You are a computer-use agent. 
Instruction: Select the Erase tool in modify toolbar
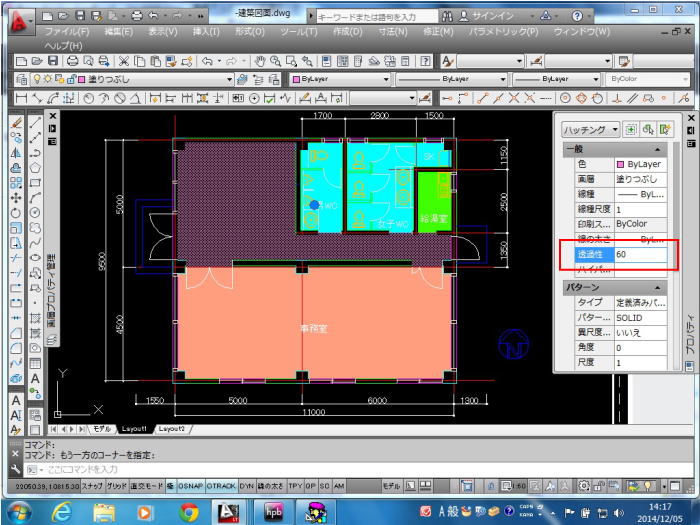(16, 122)
